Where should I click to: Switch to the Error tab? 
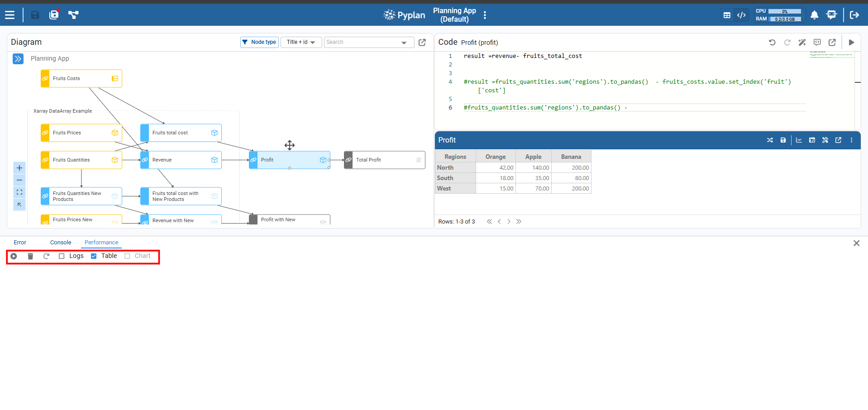(20, 243)
